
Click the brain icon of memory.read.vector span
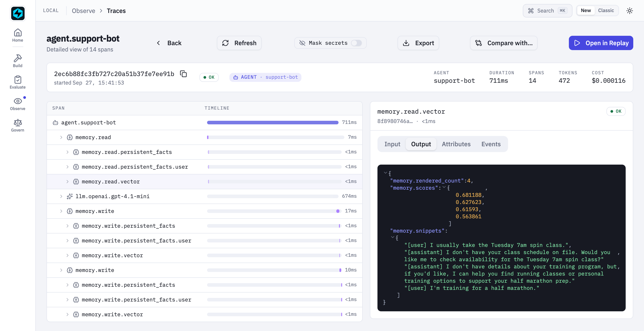tap(76, 182)
